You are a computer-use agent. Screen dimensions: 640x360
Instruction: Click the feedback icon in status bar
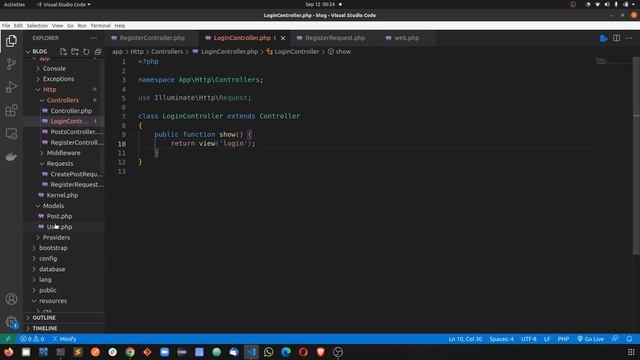point(615,339)
